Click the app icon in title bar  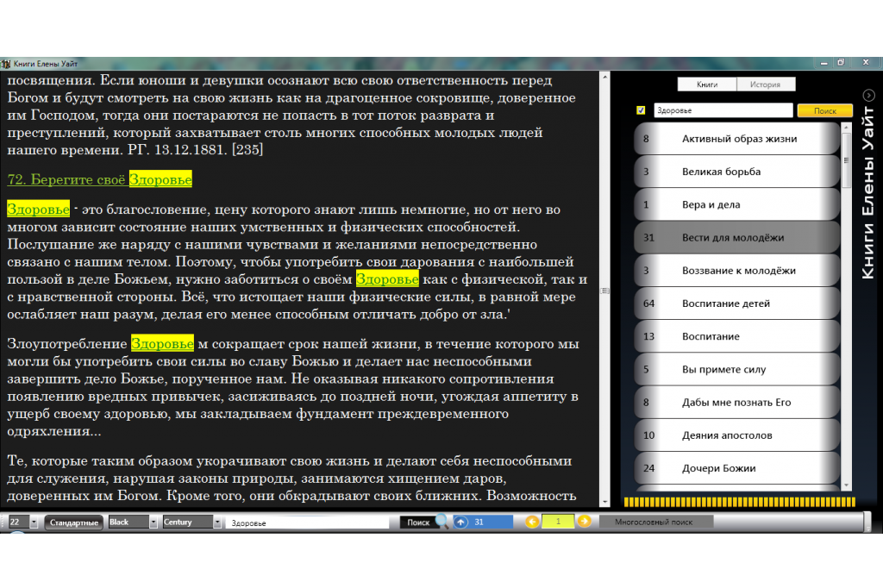pyautogui.click(x=6, y=63)
